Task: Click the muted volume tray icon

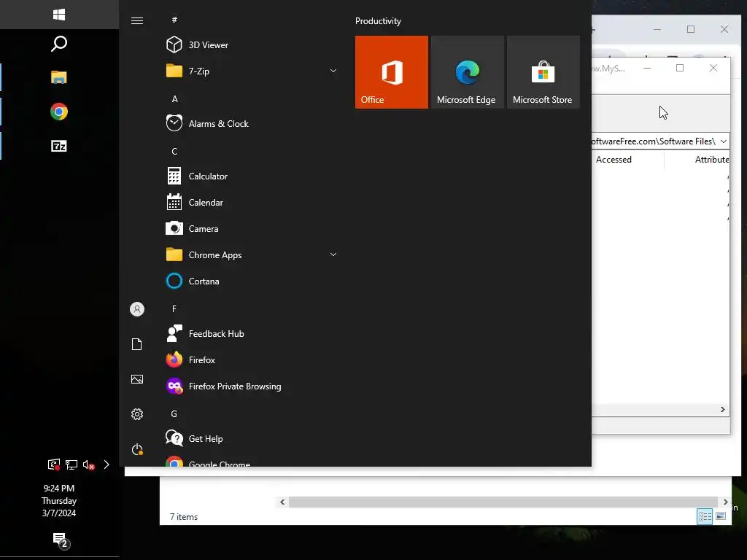Action: [88, 464]
